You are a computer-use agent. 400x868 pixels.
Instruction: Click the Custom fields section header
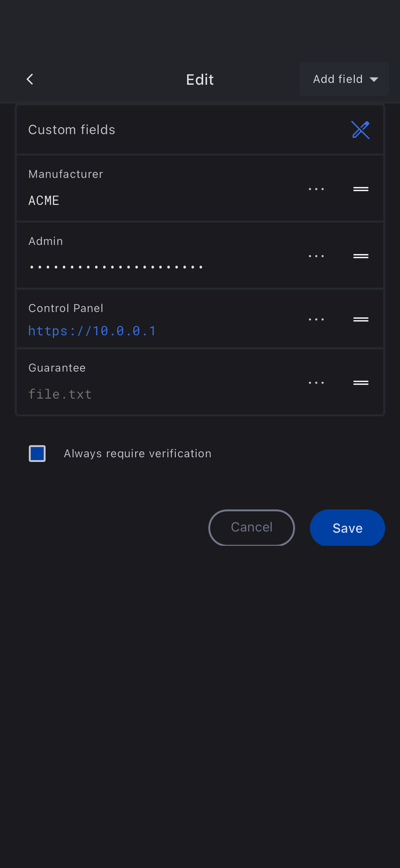(x=72, y=130)
